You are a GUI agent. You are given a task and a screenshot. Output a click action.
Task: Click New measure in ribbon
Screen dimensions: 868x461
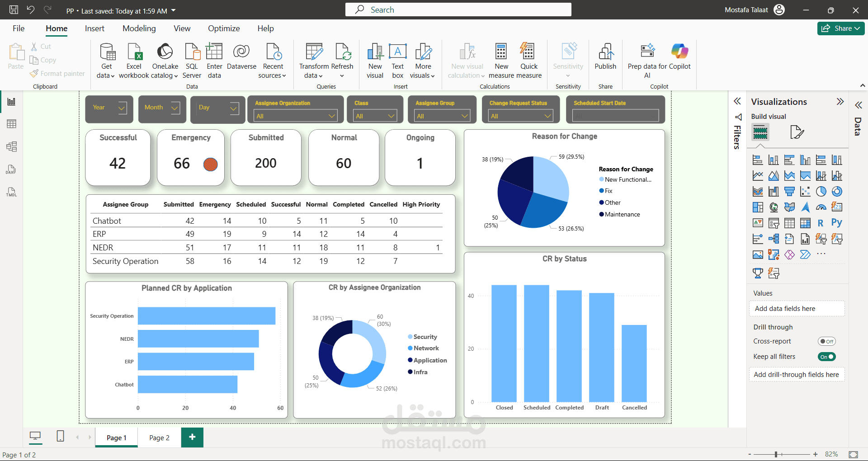tap(501, 61)
